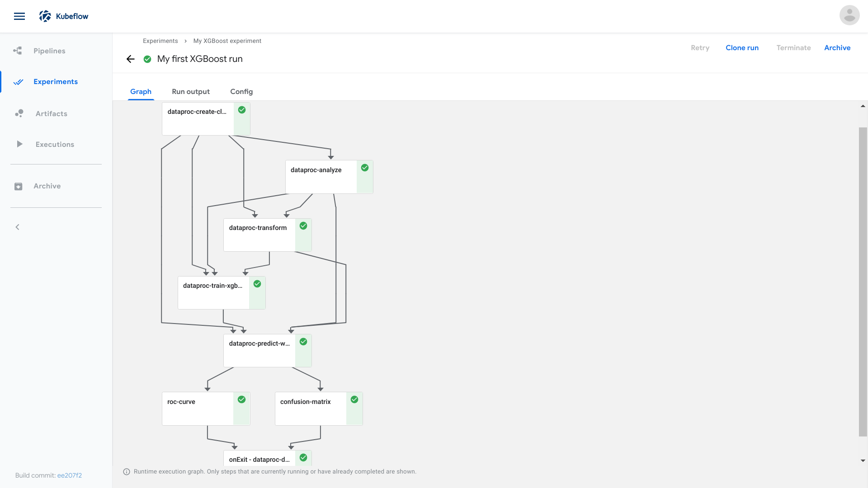Click the back arrow to return to experiment

pos(130,59)
